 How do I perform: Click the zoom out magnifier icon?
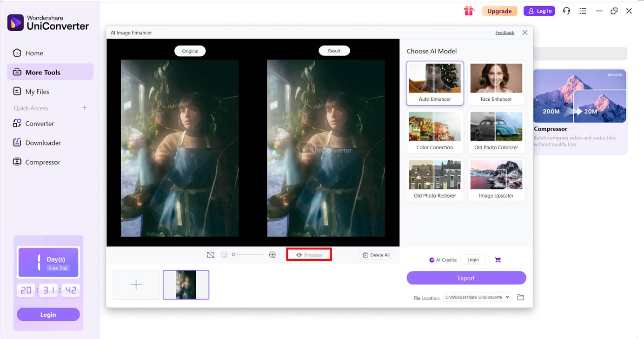tap(224, 255)
